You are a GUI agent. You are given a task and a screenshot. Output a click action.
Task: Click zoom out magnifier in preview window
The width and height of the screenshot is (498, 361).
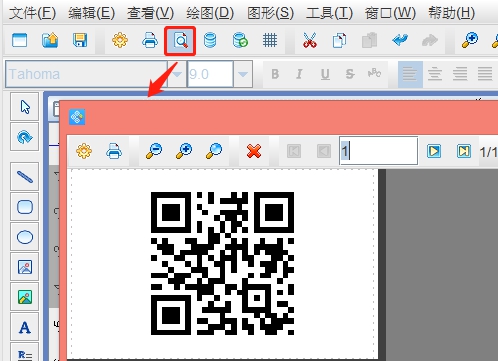[154, 151]
